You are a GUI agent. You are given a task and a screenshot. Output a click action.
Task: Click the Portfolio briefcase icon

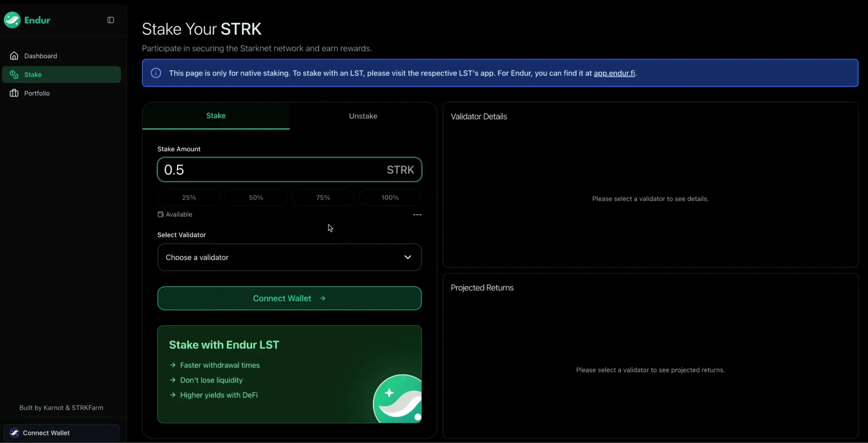coord(14,93)
